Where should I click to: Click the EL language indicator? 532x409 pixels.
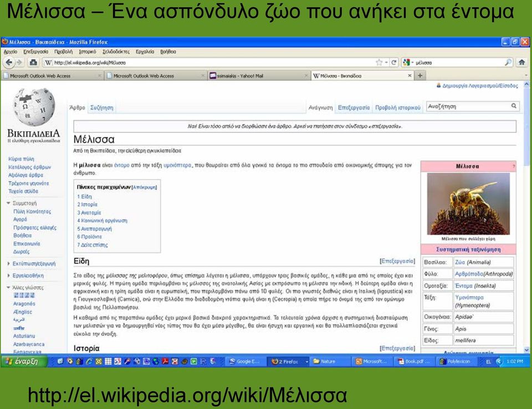[488, 362]
